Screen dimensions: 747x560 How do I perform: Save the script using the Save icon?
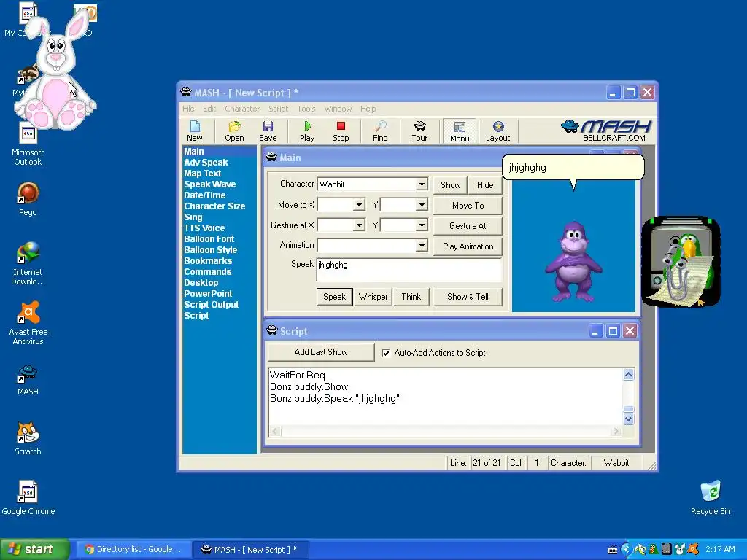[x=268, y=131]
